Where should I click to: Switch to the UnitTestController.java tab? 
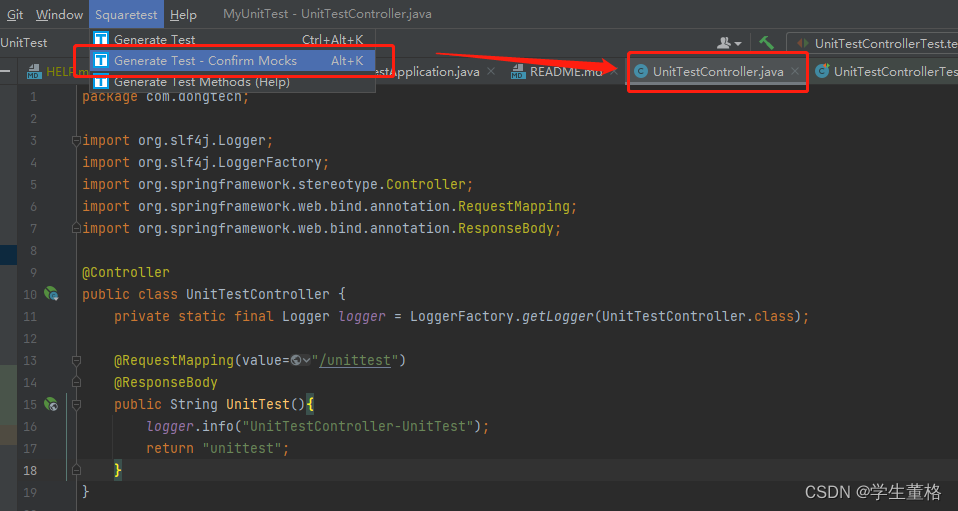(717, 72)
